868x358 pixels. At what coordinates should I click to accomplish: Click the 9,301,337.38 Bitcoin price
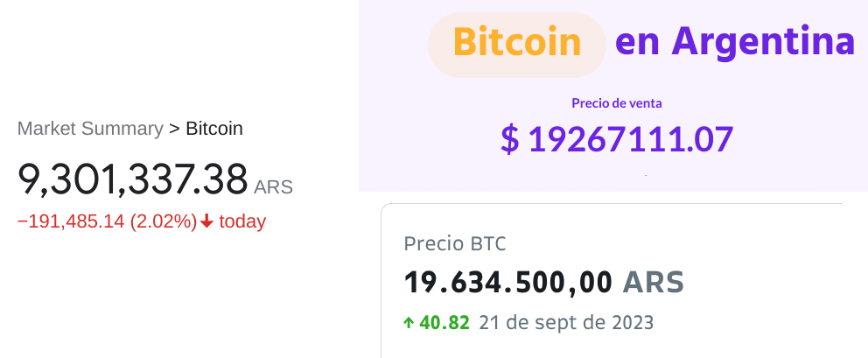coord(133,179)
